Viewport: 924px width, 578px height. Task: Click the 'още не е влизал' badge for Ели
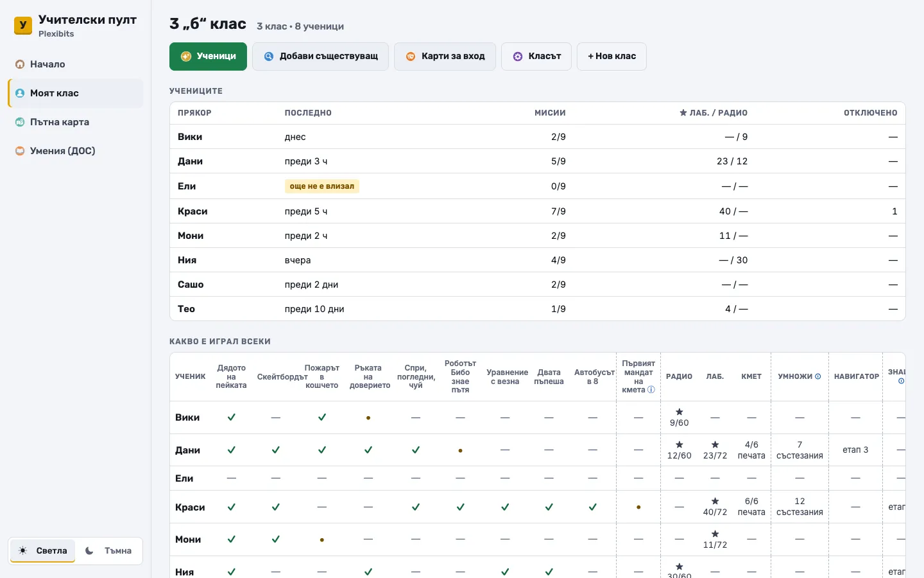[x=321, y=186]
